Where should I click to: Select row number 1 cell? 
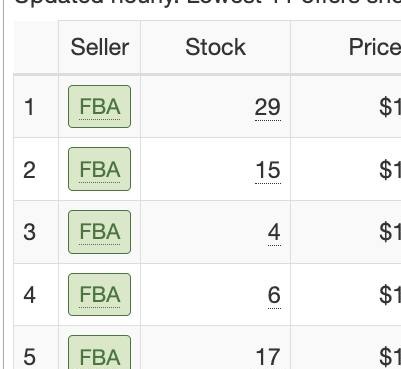[36, 107]
